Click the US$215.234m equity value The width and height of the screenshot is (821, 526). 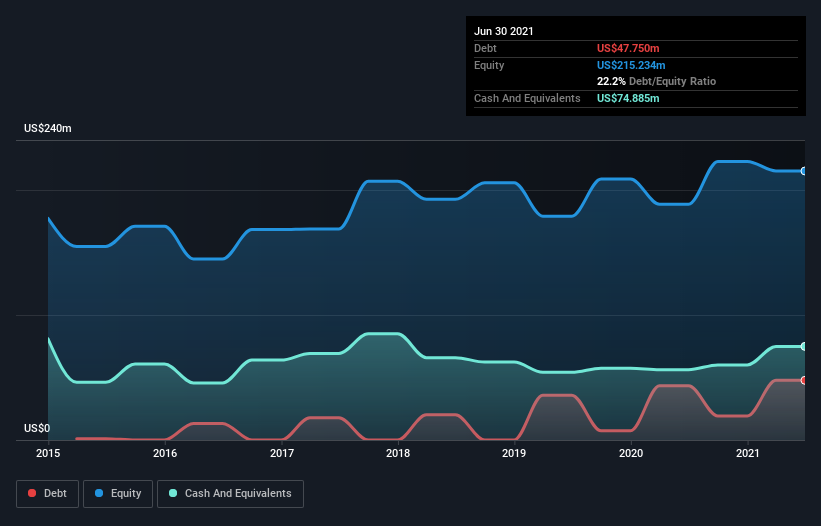pos(631,65)
